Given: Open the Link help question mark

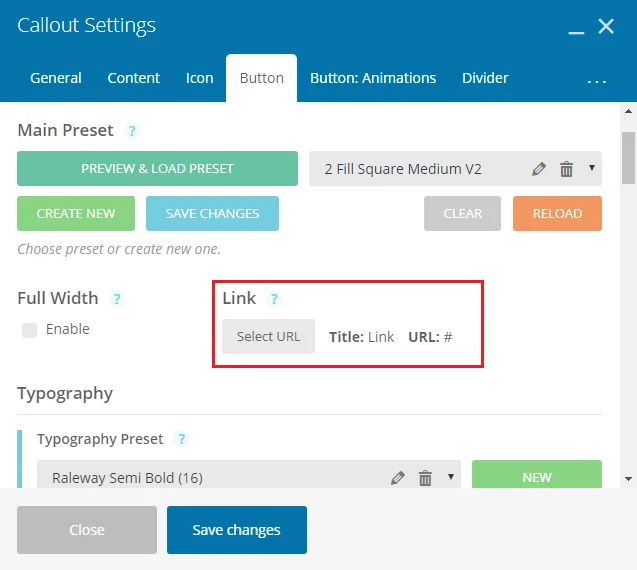Looking at the screenshot, I should [274, 299].
